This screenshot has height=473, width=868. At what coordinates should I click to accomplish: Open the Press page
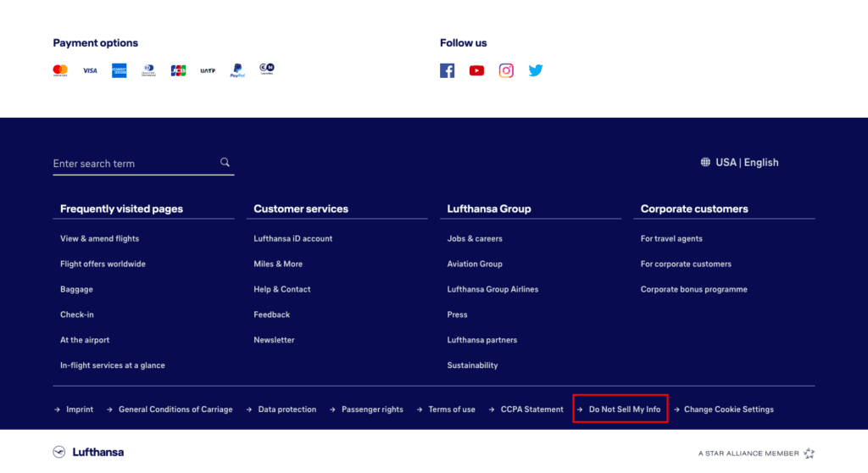(457, 314)
